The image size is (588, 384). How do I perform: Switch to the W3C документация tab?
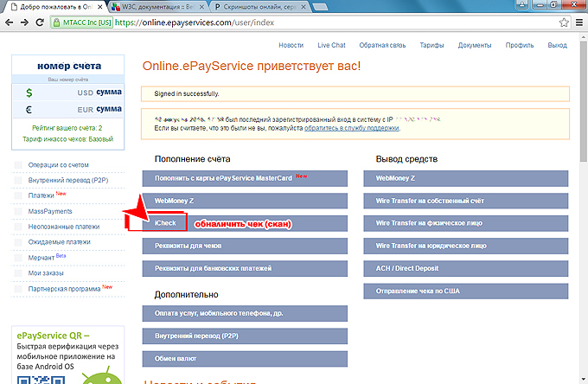tap(157, 7)
